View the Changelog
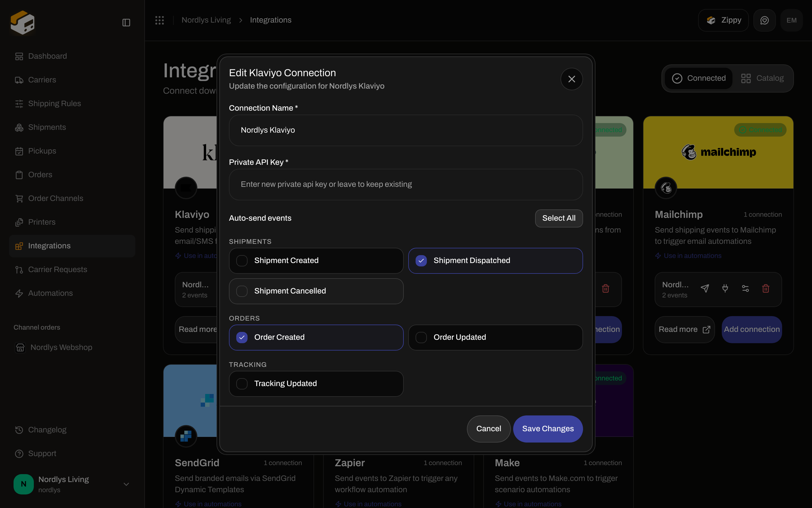 [x=72, y=430]
